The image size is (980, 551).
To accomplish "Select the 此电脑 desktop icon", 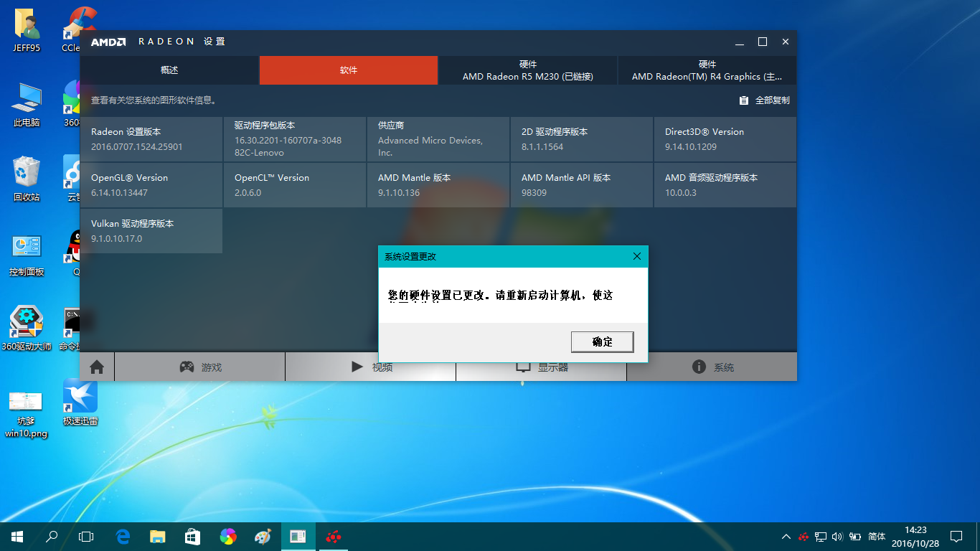I will (x=27, y=105).
